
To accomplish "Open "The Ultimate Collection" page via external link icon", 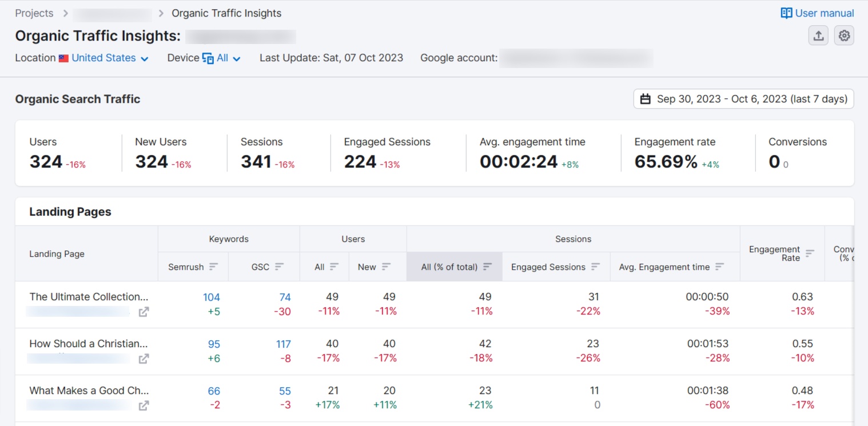I will click(144, 312).
